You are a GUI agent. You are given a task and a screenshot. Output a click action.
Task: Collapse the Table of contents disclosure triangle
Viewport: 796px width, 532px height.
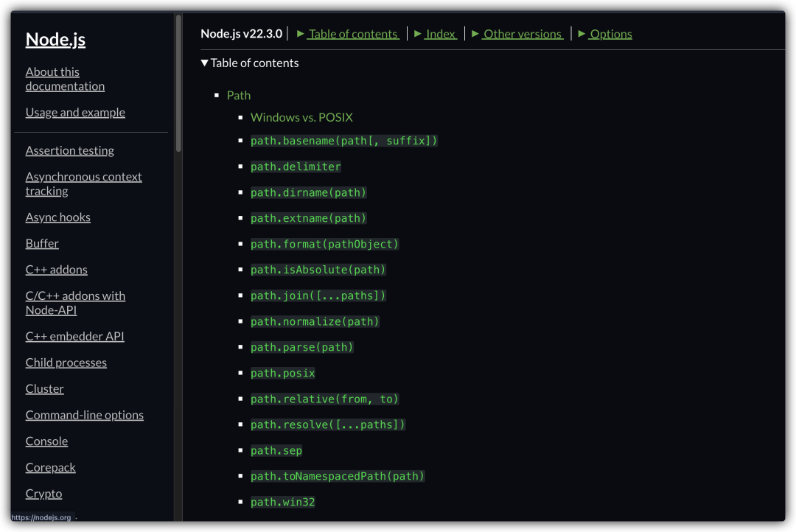tap(205, 63)
